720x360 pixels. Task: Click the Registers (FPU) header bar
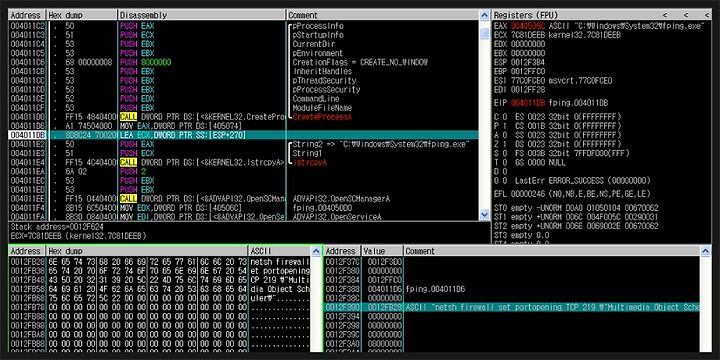pos(602,15)
